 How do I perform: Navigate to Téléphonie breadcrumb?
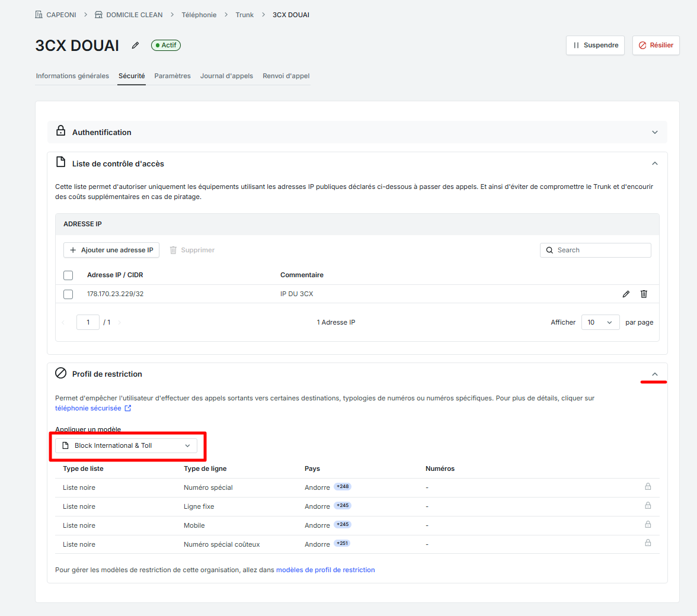pyautogui.click(x=199, y=15)
